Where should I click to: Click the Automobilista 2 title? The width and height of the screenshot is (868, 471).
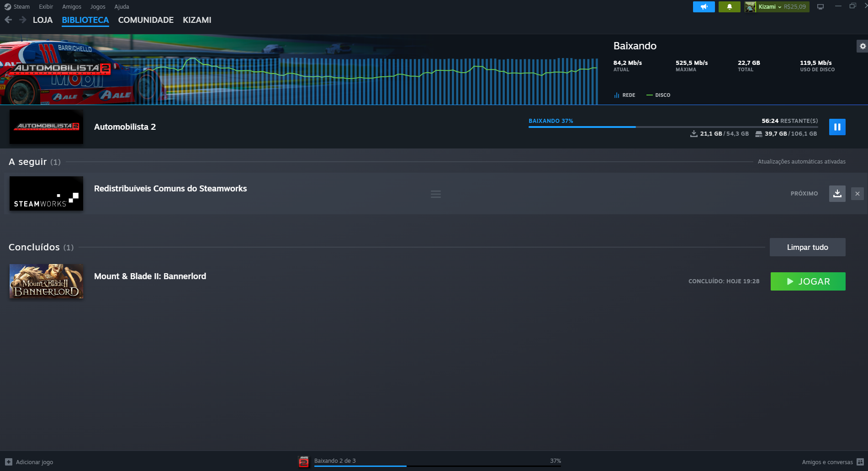coord(125,127)
